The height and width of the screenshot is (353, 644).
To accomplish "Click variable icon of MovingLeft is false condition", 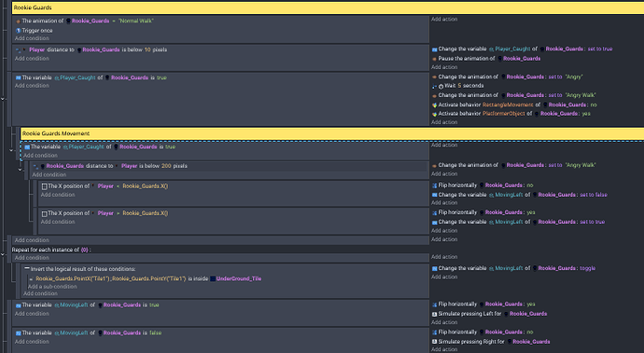I will [18, 333].
